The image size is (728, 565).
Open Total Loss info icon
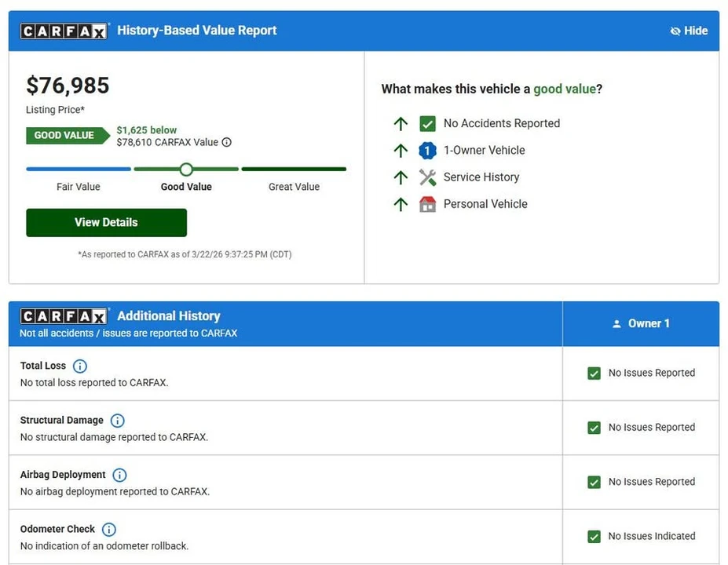pos(80,366)
